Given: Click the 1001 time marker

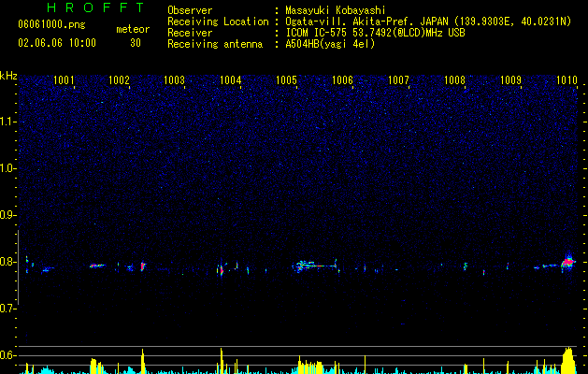Looking at the screenshot, I should point(64,79).
